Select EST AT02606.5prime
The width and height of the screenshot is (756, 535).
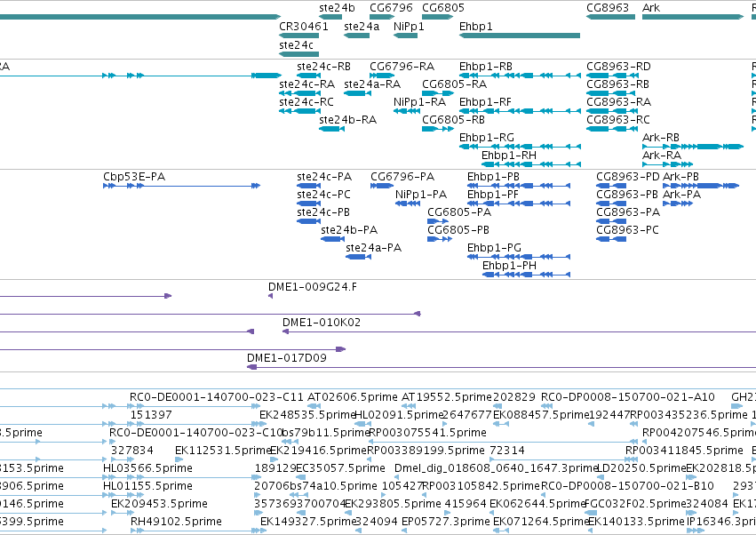tap(353, 397)
